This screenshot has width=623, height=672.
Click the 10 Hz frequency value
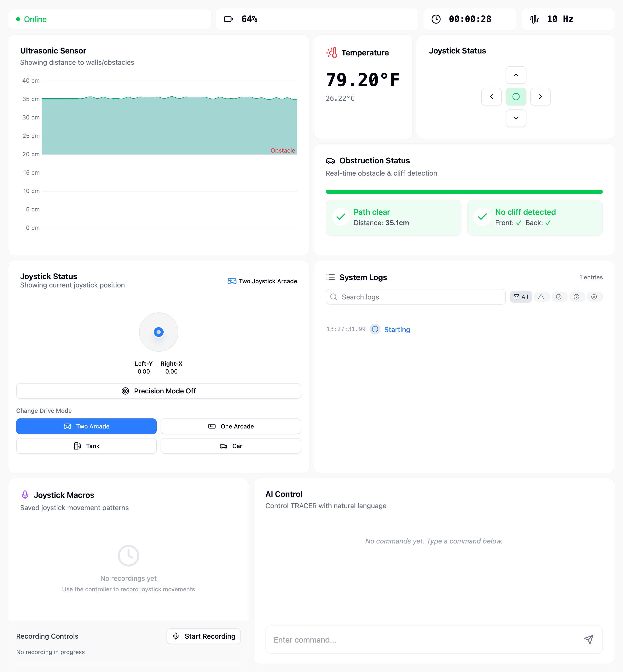(560, 19)
